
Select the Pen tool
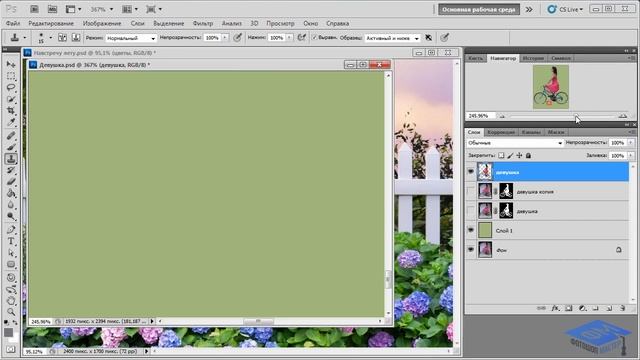(11, 230)
